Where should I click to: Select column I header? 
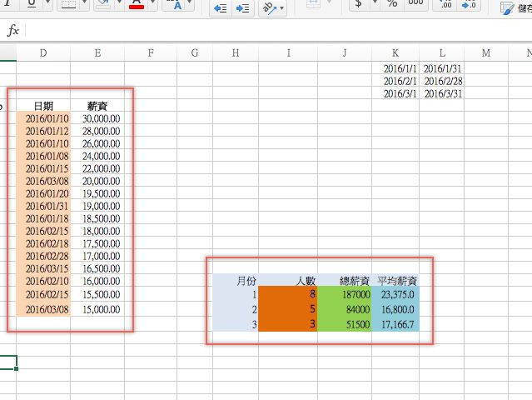click(x=288, y=53)
